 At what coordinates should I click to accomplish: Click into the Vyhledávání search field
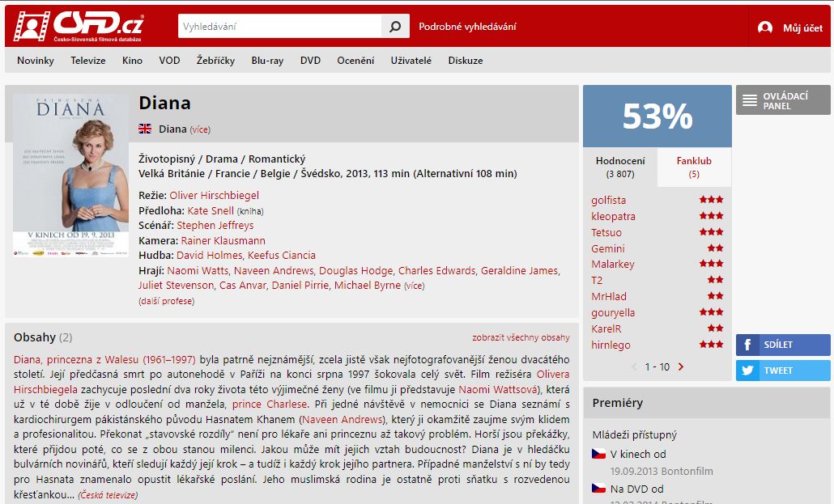(280, 26)
